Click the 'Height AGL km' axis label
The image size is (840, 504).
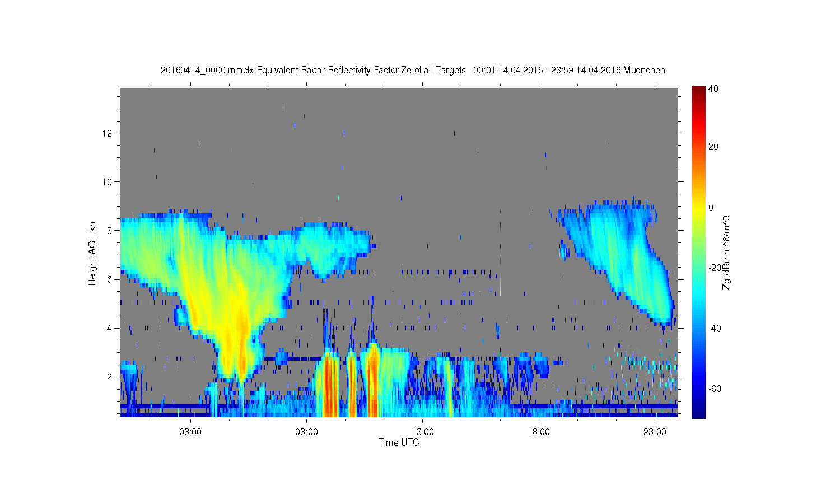coord(92,253)
